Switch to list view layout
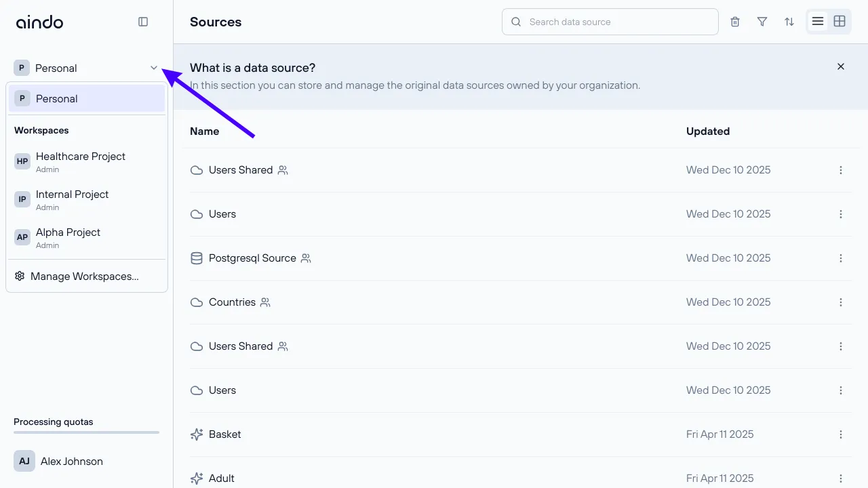The width and height of the screenshot is (868, 488). click(x=818, y=22)
